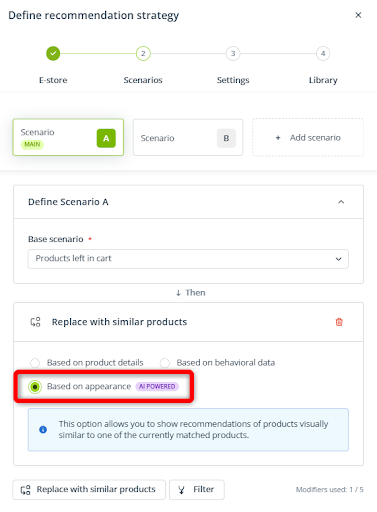Click the Then arrow label
Screen dimensions: 377x512
point(191,293)
